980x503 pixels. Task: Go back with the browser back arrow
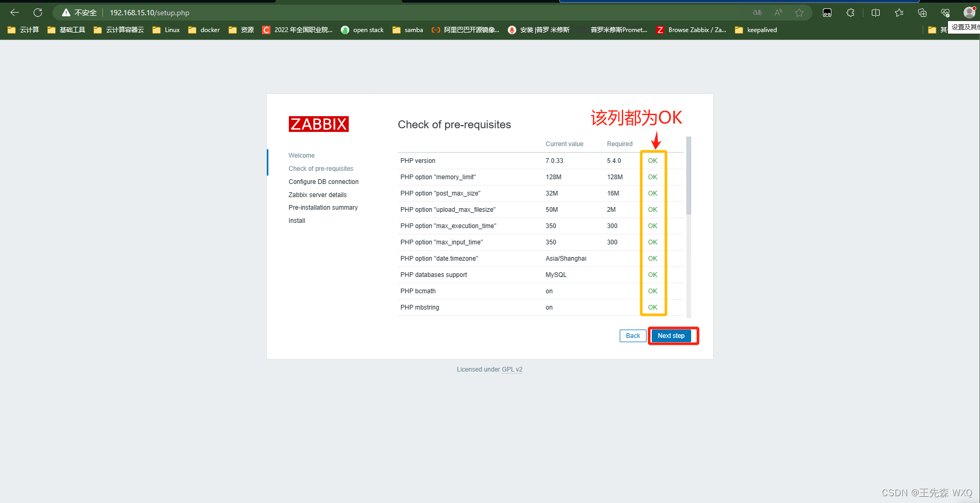(15, 13)
